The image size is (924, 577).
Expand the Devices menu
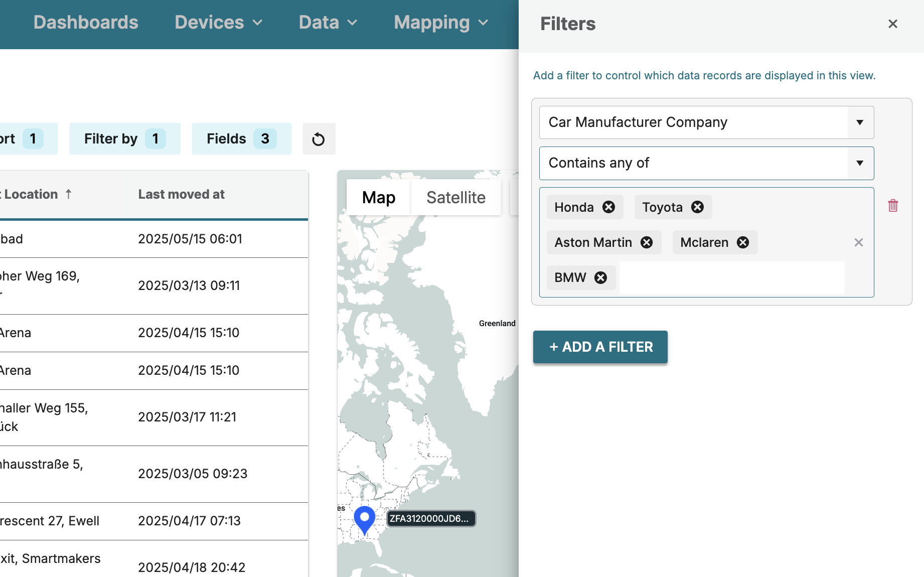click(218, 23)
